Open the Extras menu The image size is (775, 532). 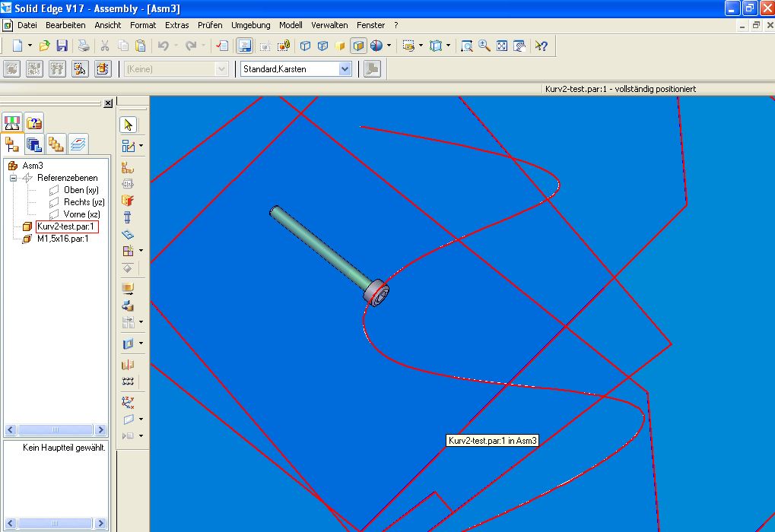(x=176, y=25)
